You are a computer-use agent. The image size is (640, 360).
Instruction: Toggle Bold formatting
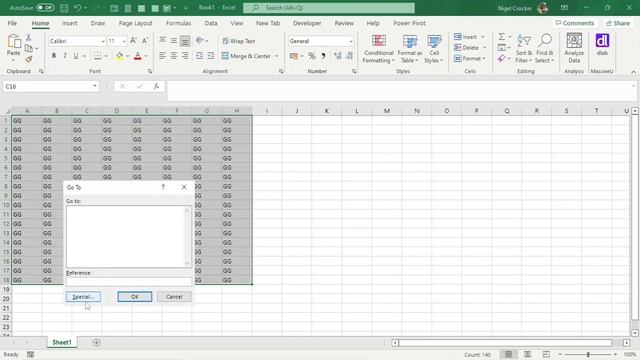[53, 56]
